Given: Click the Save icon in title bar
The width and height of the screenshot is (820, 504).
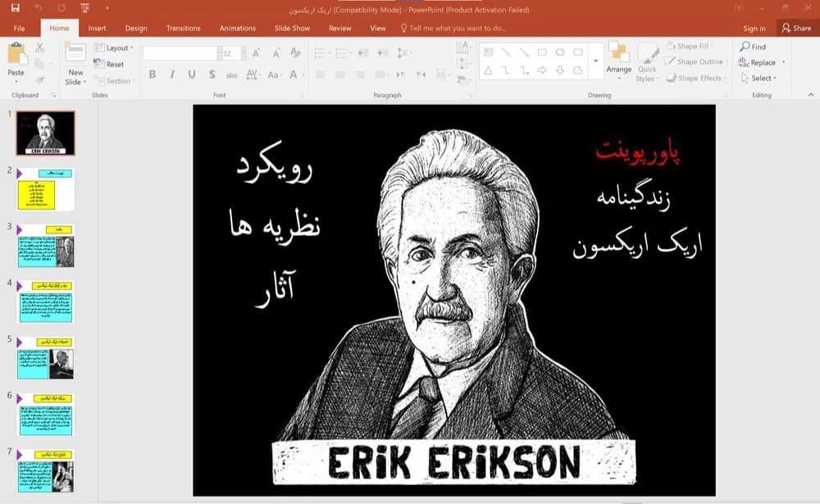Looking at the screenshot, I should coord(15,8).
